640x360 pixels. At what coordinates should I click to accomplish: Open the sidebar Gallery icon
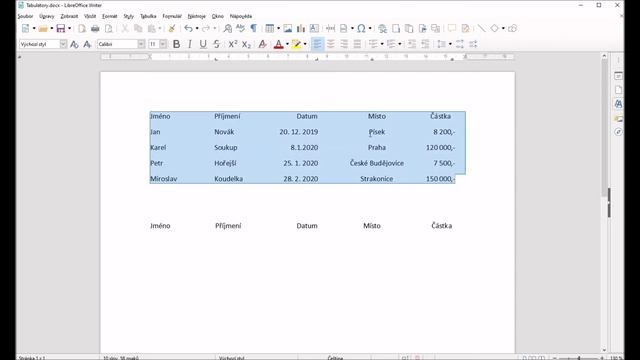click(618, 118)
